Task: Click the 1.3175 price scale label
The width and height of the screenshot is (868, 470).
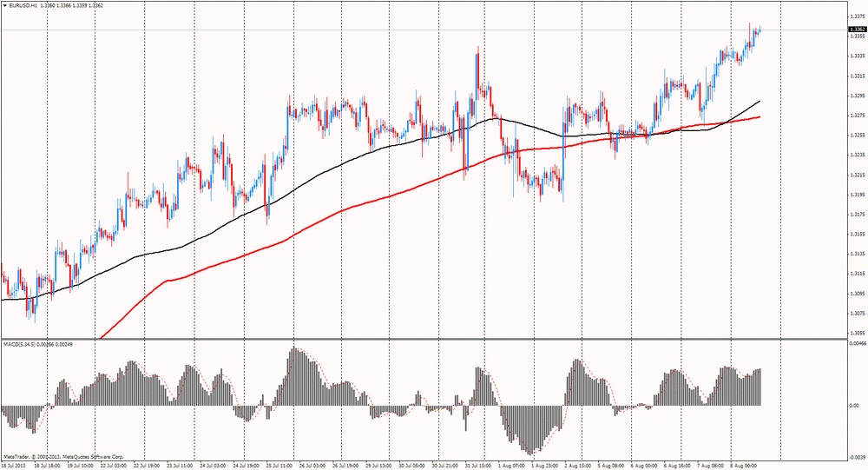Action: [857, 214]
